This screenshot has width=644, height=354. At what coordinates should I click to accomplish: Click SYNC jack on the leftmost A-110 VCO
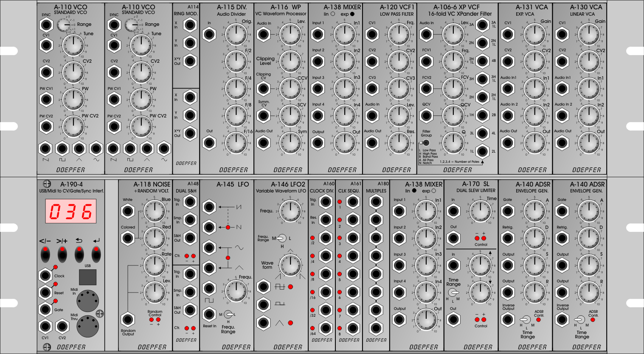coord(46,25)
